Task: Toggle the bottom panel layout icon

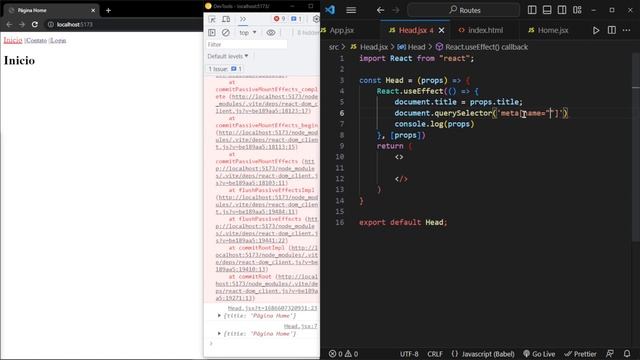Action: tap(547, 10)
